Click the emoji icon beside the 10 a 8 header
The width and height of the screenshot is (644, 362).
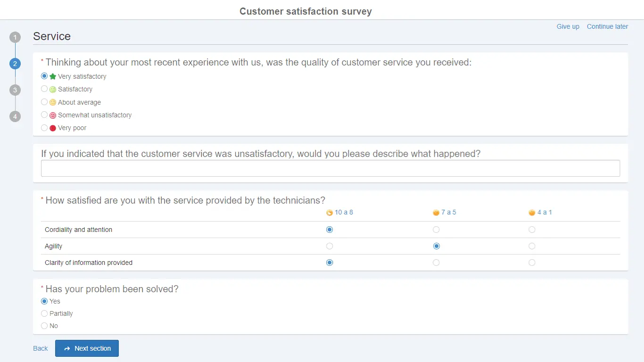coord(329,212)
